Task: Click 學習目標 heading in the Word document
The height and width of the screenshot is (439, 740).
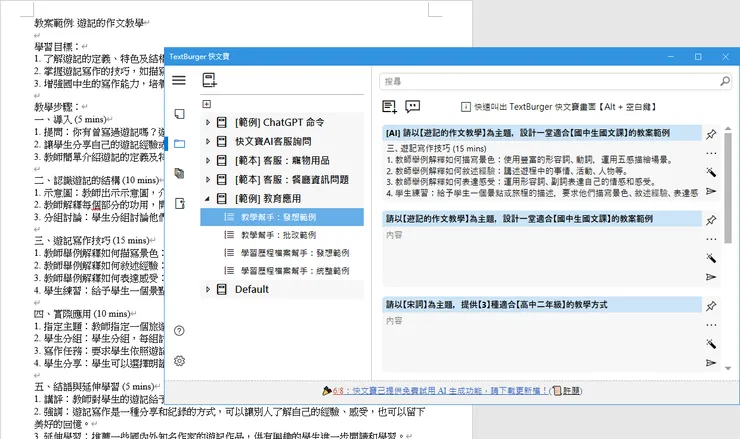Action: [57, 46]
